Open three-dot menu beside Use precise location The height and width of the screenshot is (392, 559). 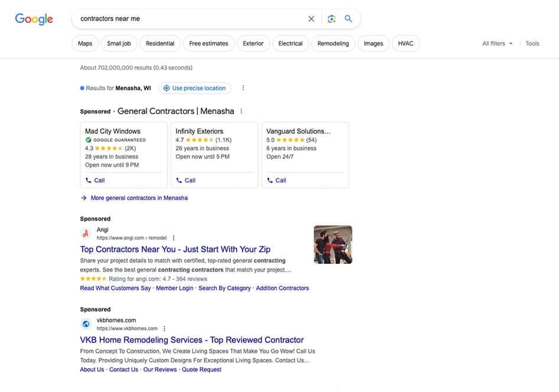(243, 88)
